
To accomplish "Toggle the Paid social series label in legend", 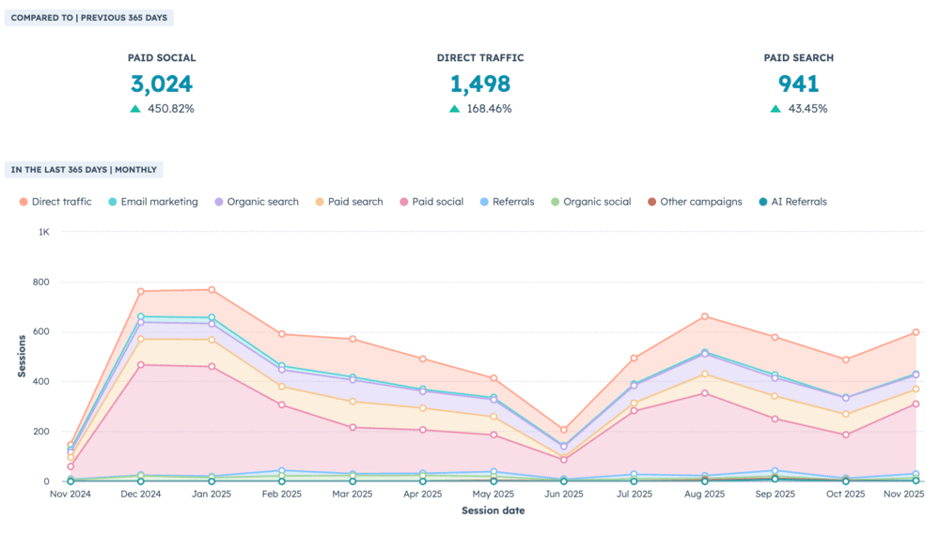I will [x=436, y=202].
